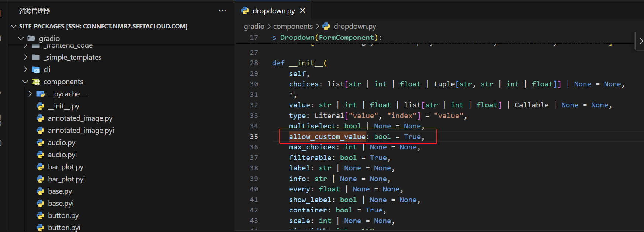This screenshot has width=644, height=232.
Task: Click multiselect parameter on line 34
Action: point(312,126)
